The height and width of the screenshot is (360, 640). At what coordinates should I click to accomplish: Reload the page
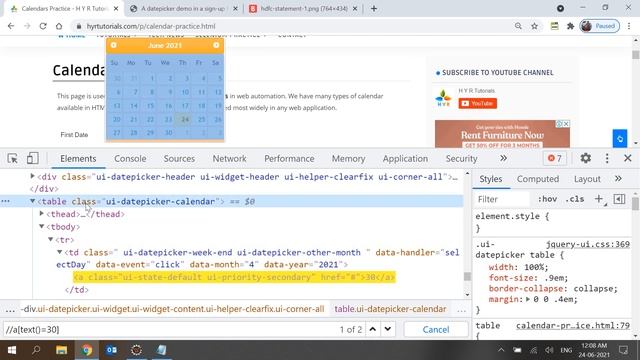(x=43, y=26)
